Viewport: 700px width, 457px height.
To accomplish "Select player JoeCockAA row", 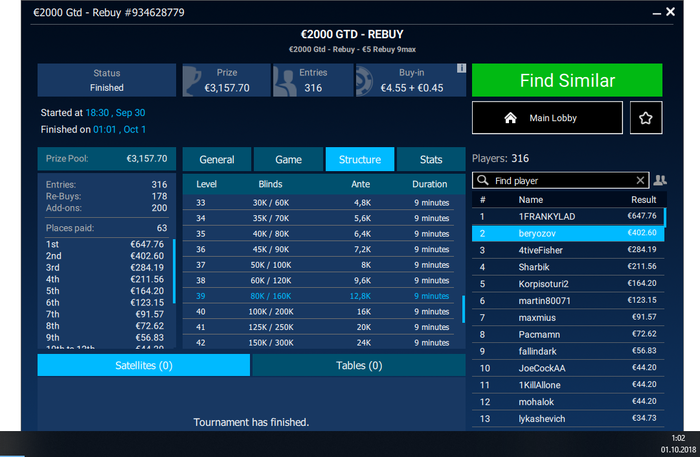I will pyautogui.click(x=568, y=368).
